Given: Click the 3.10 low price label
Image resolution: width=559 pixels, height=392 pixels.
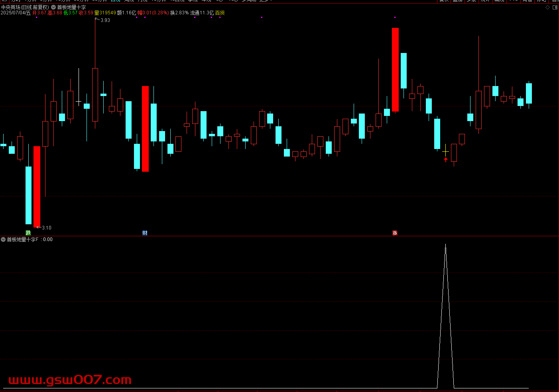Looking at the screenshot, I should [x=46, y=228].
